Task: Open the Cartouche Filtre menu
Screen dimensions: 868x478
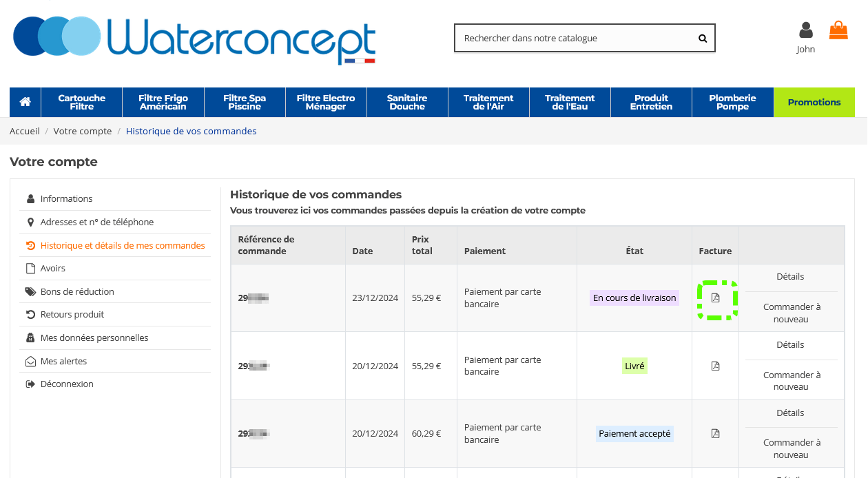Action: point(81,102)
